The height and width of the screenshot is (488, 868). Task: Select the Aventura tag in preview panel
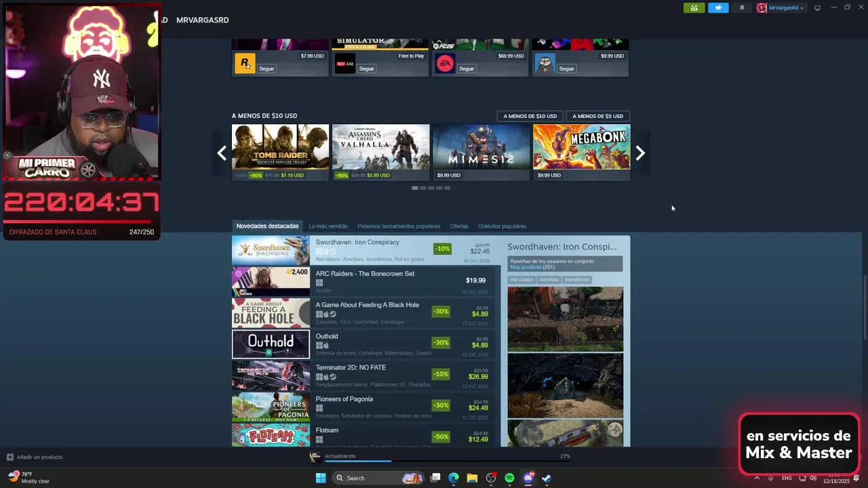tap(549, 279)
